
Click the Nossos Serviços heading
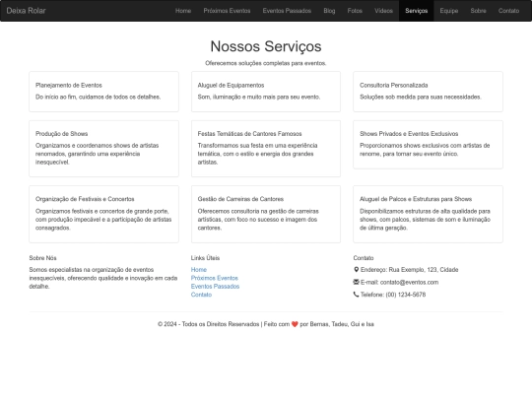coord(266,46)
